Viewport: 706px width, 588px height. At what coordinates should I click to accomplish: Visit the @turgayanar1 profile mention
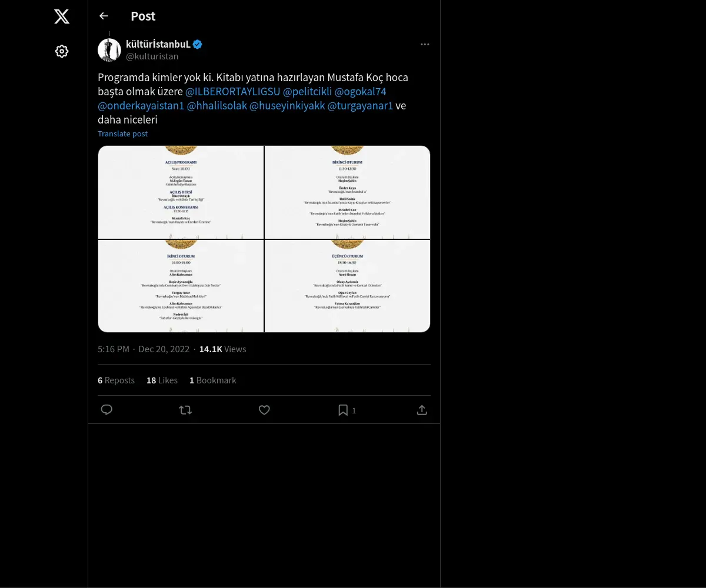point(360,106)
